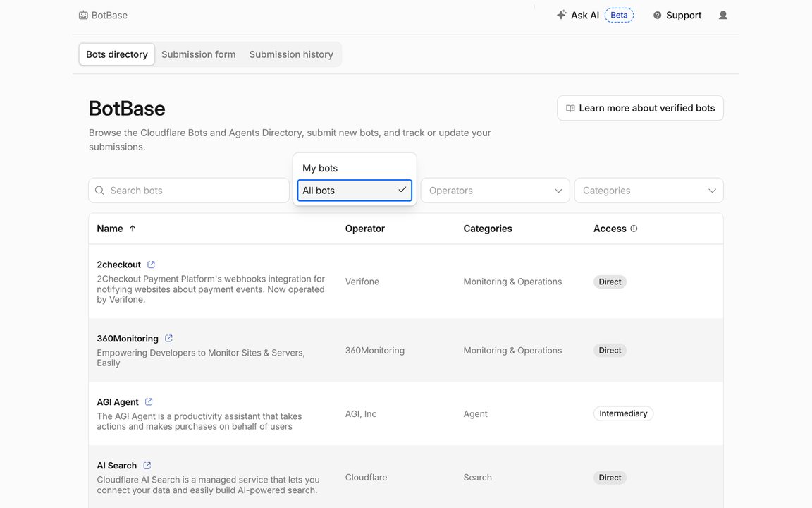
Task: Click the 360Monitoring bot name
Action: click(128, 339)
